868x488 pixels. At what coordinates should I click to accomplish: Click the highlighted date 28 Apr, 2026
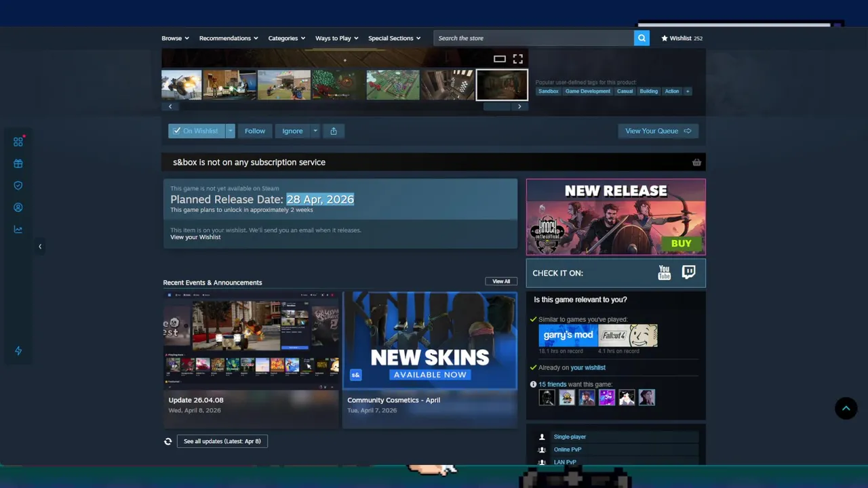tap(320, 199)
